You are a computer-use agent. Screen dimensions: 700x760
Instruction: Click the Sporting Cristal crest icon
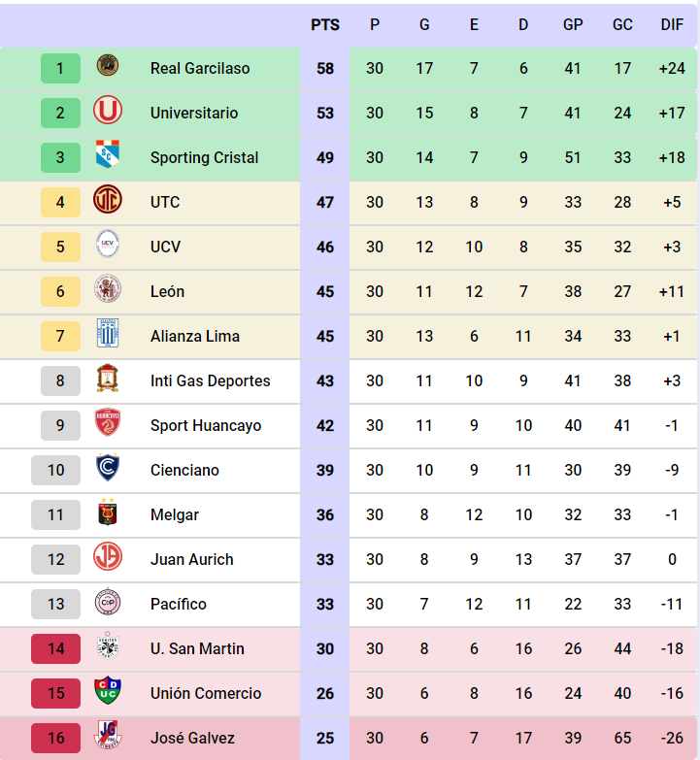[x=108, y=156]
